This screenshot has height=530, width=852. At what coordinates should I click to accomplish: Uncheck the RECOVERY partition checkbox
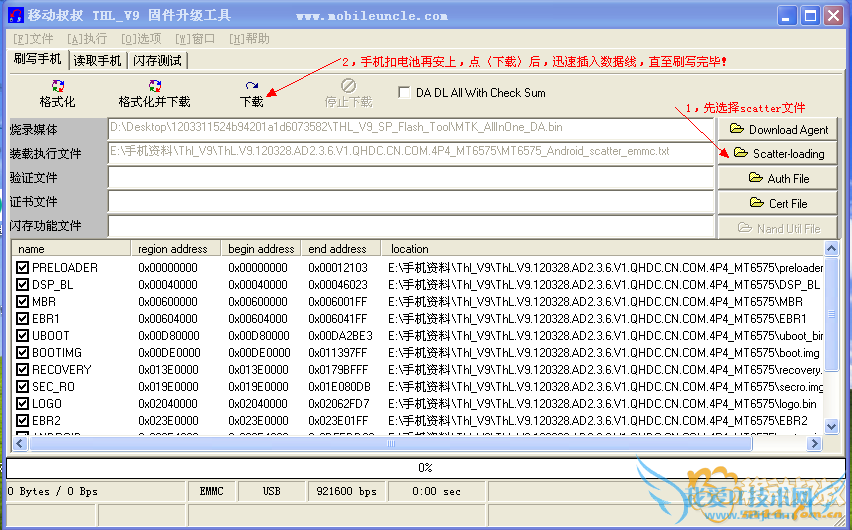tap(23, 370)
